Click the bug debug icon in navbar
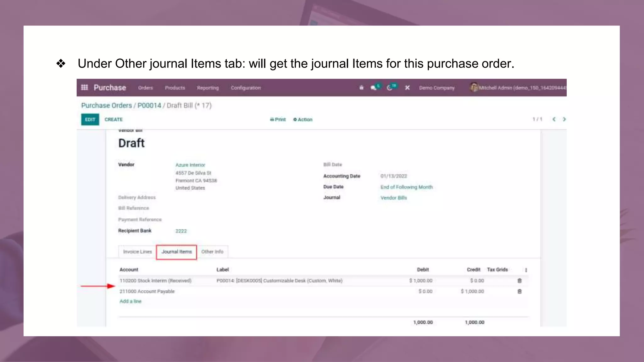644x362 pixels. click(x=361, y=88)
